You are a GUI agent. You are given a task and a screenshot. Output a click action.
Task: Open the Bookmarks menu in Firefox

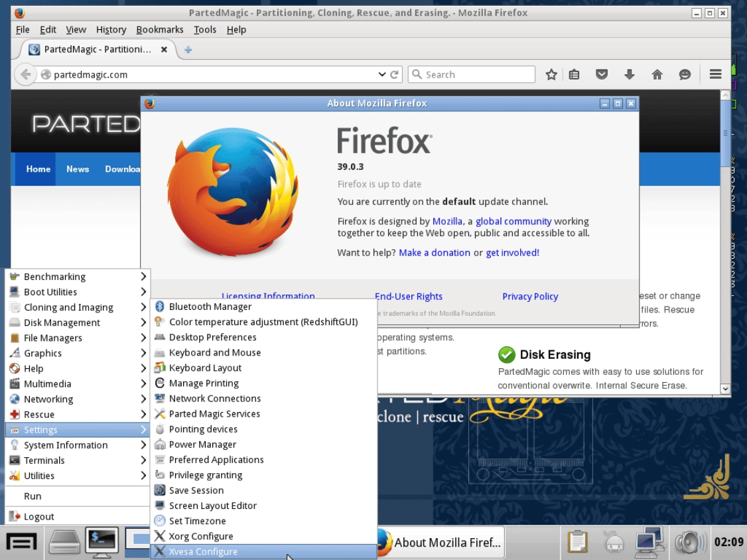pyautogui.click(x=160, y=30)
